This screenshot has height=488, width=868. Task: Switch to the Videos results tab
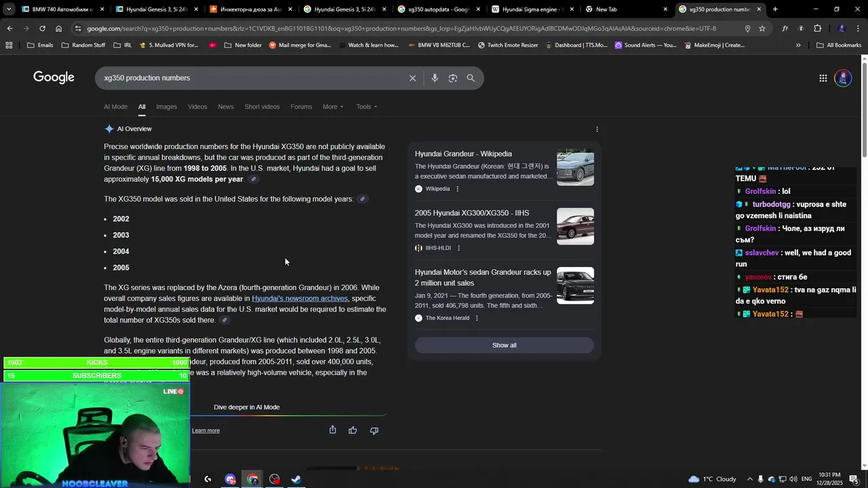pos(197,106)
